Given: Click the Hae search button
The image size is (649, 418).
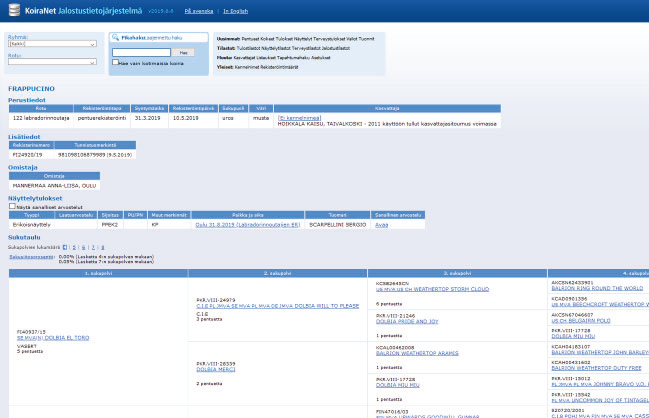Looking at the screenshot, I should point(183,53).
